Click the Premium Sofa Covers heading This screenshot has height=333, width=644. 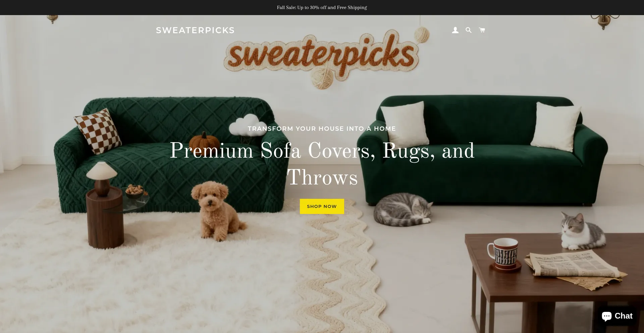pyautogui.click(x=322, y=164)
